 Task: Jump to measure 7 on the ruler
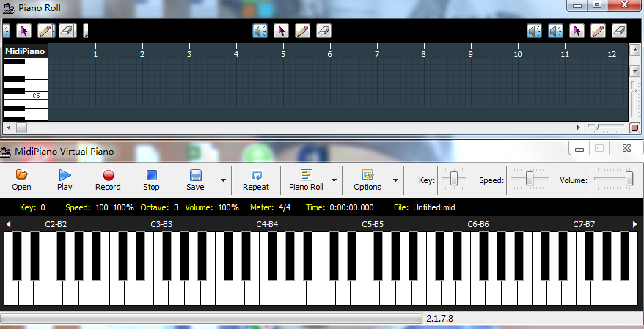[376, 53]
